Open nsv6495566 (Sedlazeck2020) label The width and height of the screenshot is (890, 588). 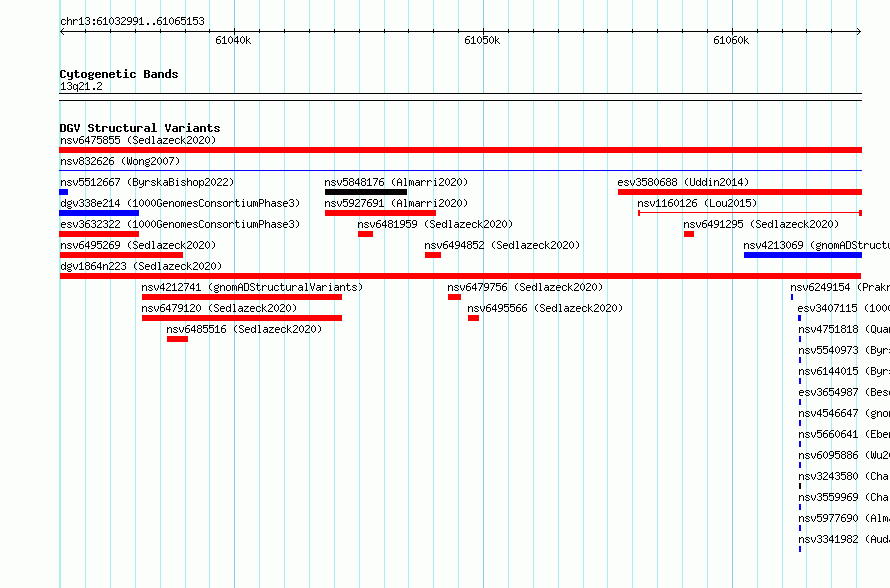pos(545,308)
